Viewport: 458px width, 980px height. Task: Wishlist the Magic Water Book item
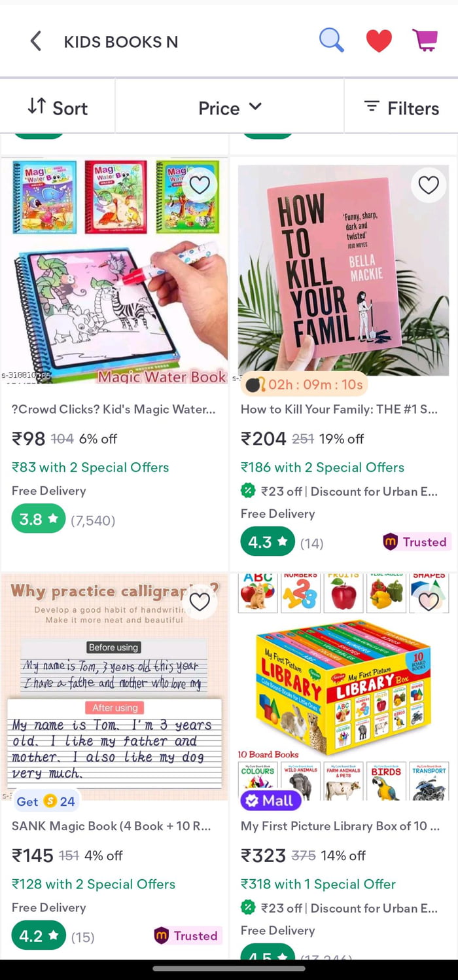click(200, 185)
